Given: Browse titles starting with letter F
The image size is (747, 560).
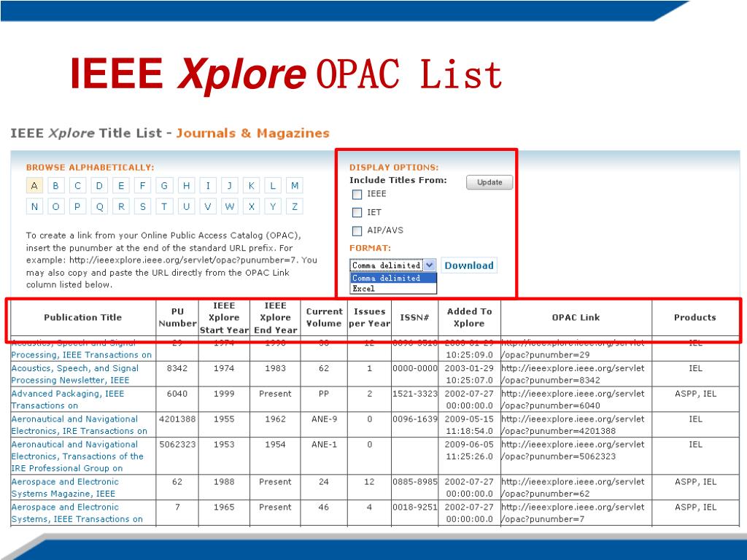Looking at the screenshot, I should point(142,186).
